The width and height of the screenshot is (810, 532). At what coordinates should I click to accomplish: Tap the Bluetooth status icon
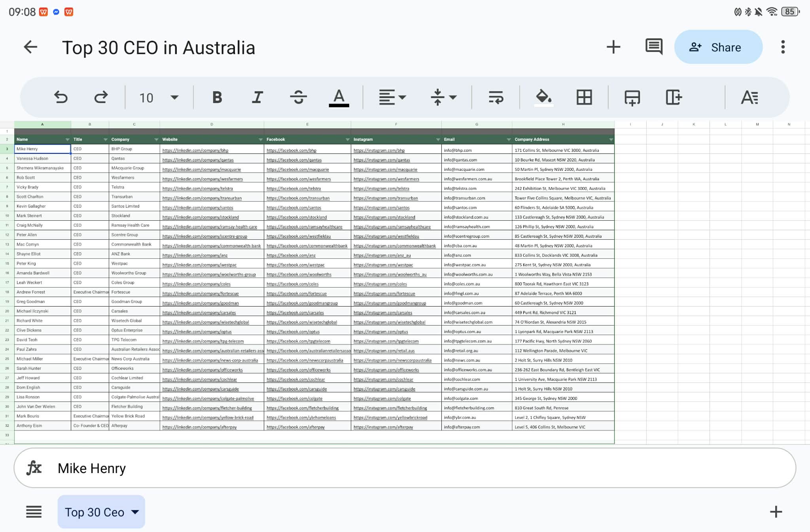point(748,12)
